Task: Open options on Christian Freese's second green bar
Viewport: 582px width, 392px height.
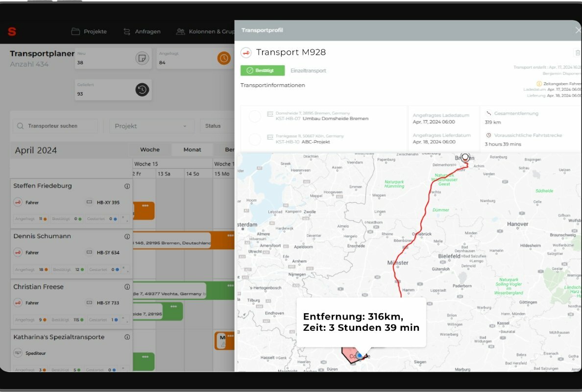Action: pyautogui.click(x=174, y=307)
